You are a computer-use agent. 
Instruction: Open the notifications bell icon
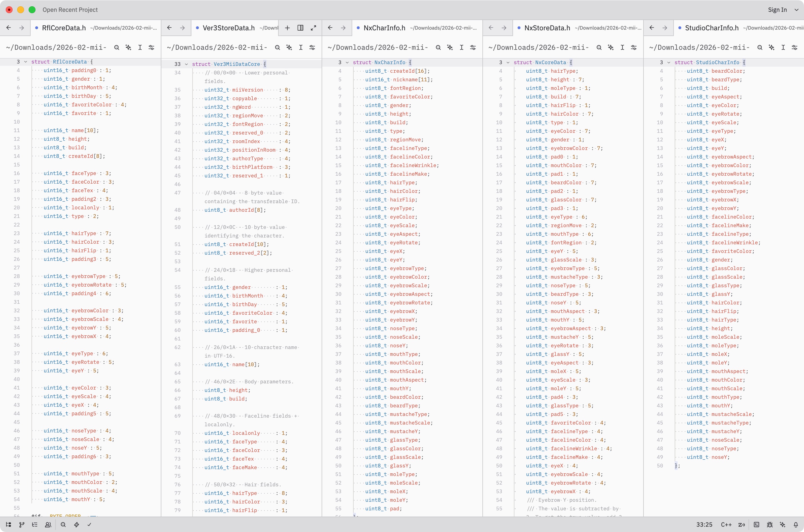pyautogui.click(x=795, y=525)
